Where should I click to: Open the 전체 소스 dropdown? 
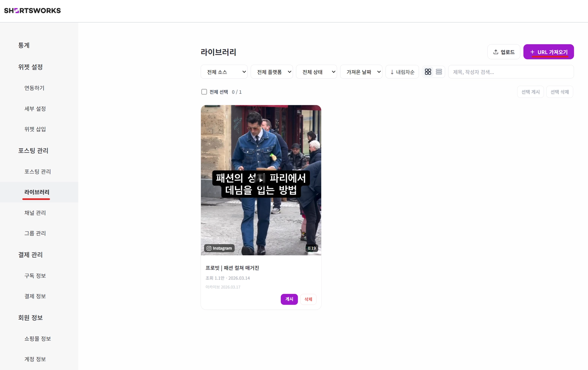(x=224, y=72)
